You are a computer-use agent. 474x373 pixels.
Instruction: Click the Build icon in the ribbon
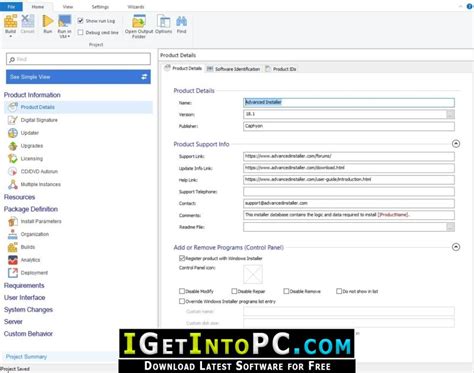click(x=11, y=22)
